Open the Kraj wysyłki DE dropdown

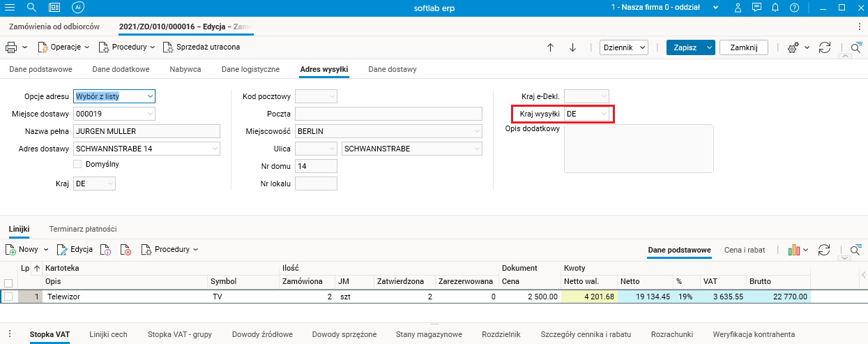point(604,114)
